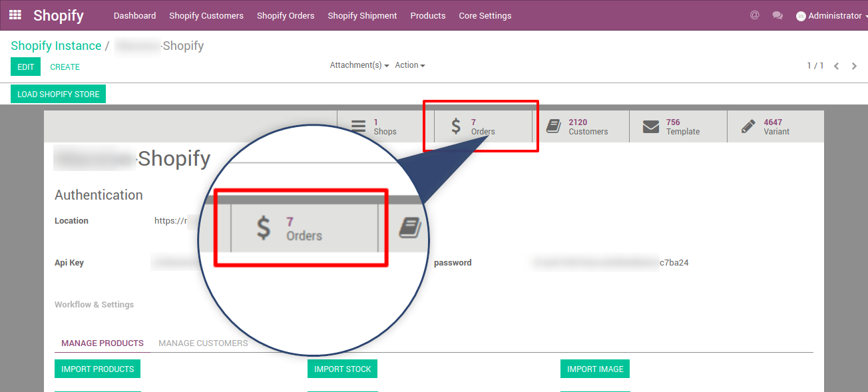
Task: Click the Shops list icon
Action: point(359,126)
